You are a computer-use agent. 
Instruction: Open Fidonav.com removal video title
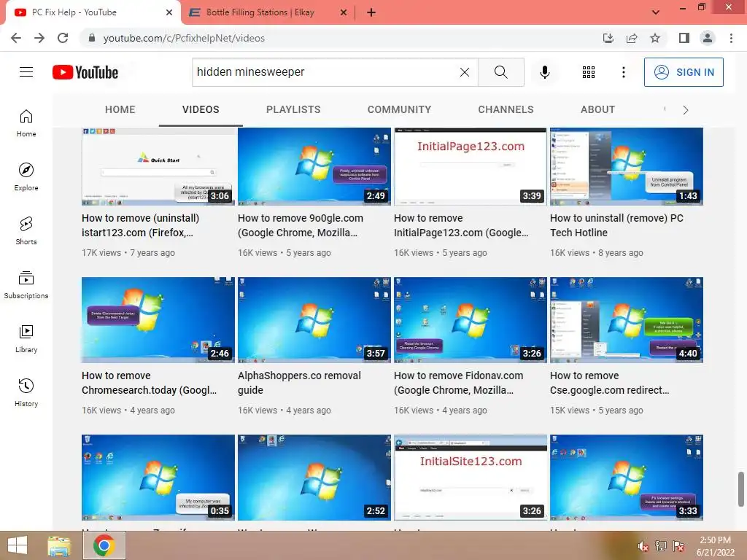pos(458,383)
